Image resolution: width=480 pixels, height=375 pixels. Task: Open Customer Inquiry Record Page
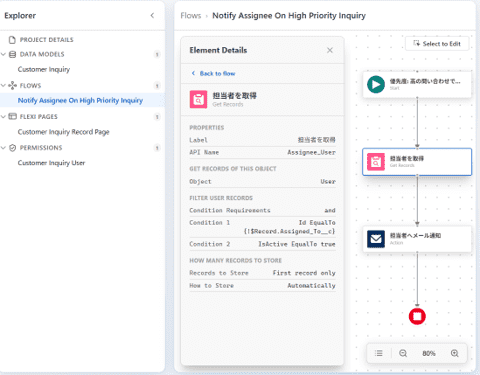coord(64,132)
